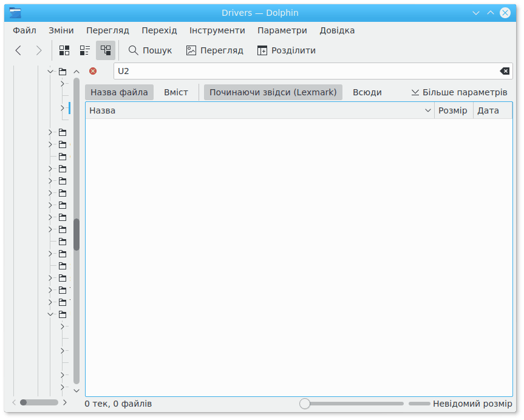This screenshot has width=524, height=420.
Task: Open the Перехід menu
Action: (x=159, y=30)
